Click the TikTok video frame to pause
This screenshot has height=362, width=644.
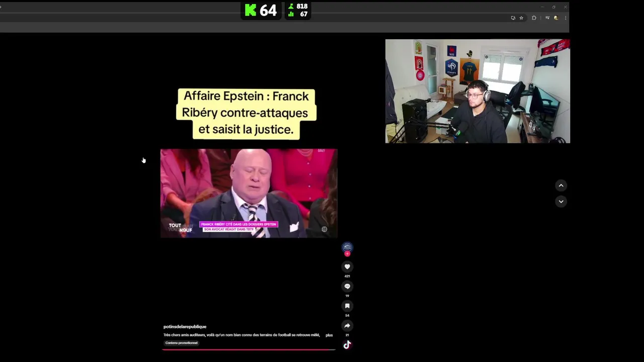pos(249,193)
